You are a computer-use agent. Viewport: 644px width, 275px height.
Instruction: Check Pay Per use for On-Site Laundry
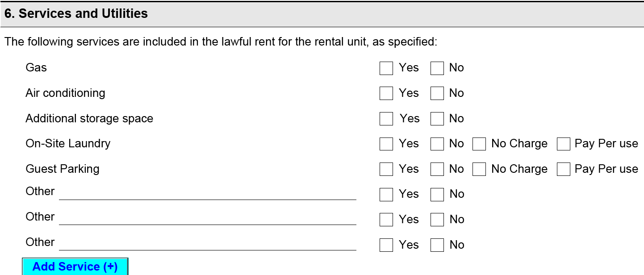click(x=563, y=144)
